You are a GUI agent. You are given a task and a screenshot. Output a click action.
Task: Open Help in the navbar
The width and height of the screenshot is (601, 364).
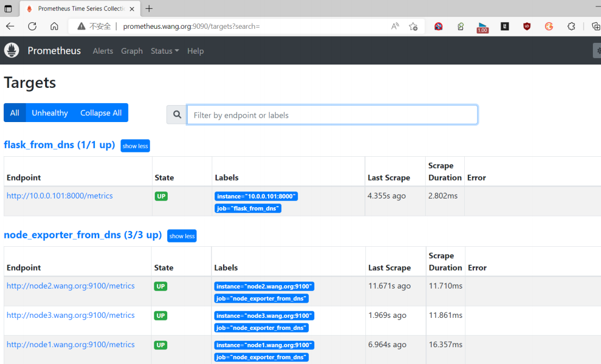pos(195,51)
